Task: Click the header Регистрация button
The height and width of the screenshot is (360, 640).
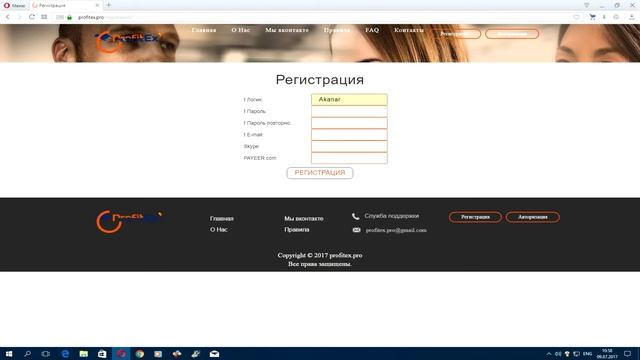Action: (456, 33)
